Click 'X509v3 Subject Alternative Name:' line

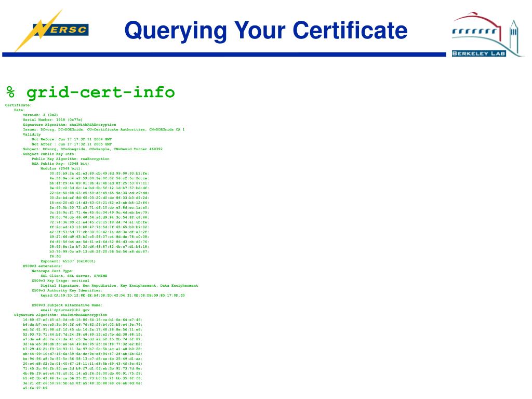67,305
